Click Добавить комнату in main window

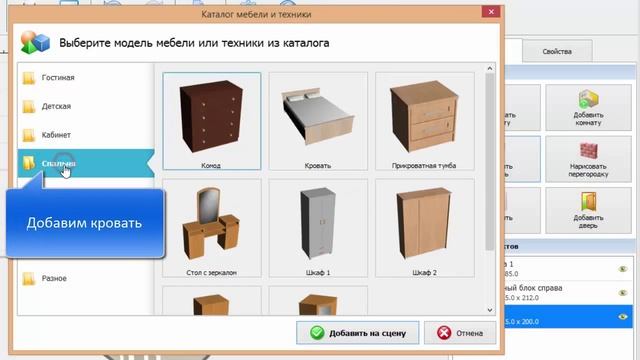[588, 108]
